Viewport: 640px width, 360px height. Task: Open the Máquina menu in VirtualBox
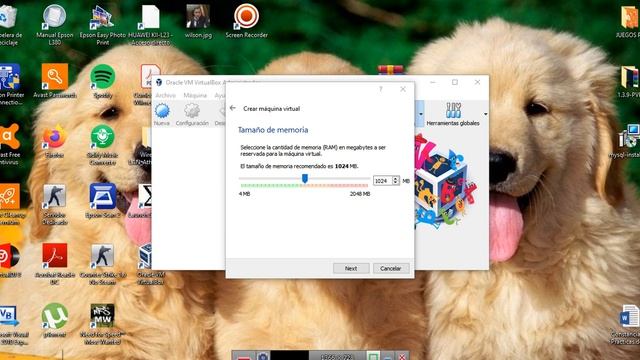[x=195, y=95]
